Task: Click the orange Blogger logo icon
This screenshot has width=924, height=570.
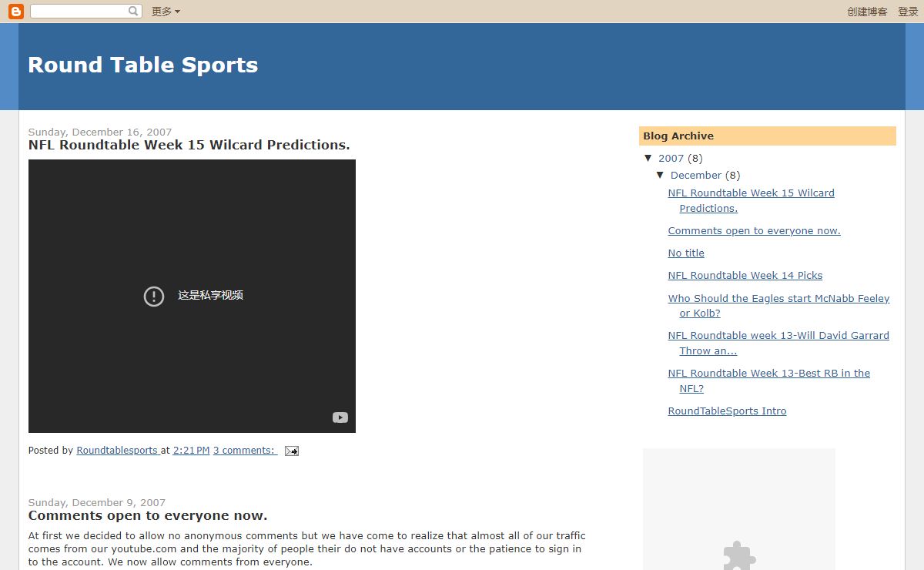Action: [x=15, y=12]
